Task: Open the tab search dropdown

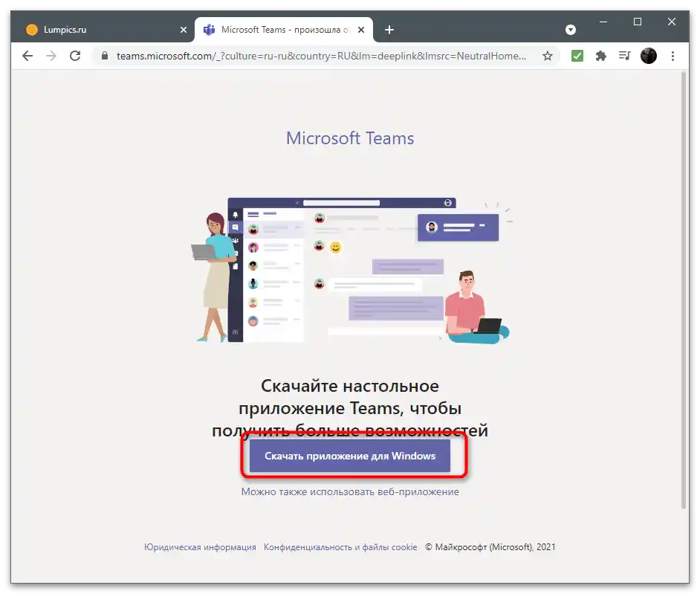Action: pos(571,30)
